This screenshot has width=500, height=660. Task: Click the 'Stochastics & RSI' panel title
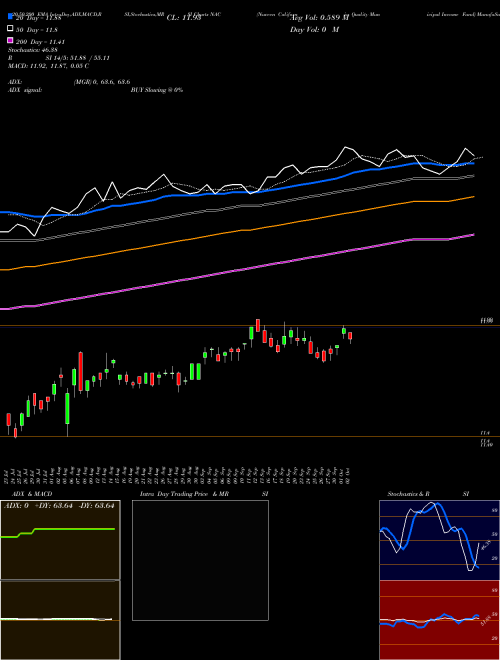point(428,494)
